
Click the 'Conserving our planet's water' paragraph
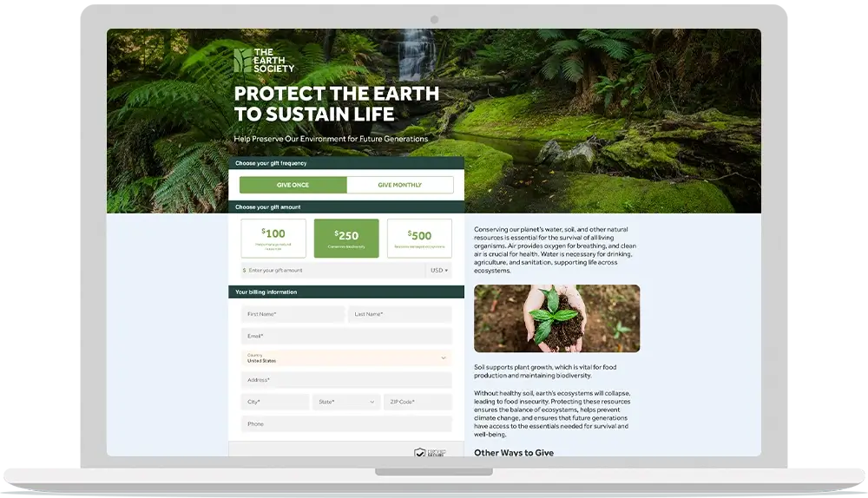[556, 250]
